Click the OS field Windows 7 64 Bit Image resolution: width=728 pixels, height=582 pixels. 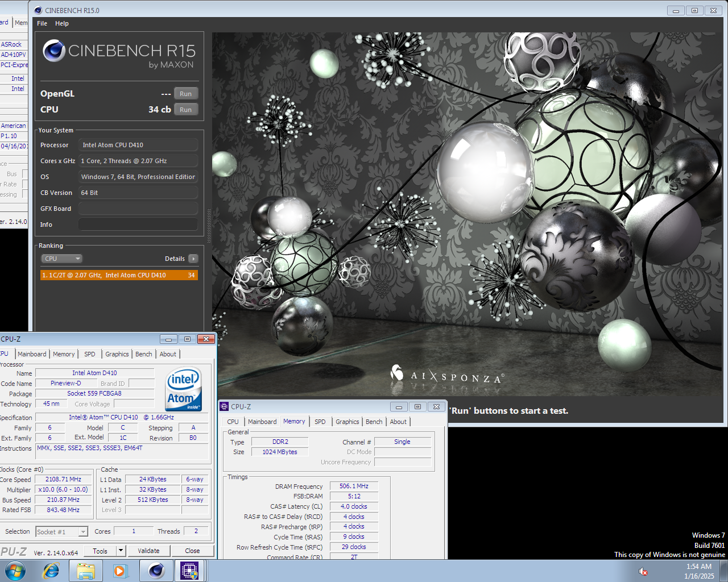click(138, 177)
